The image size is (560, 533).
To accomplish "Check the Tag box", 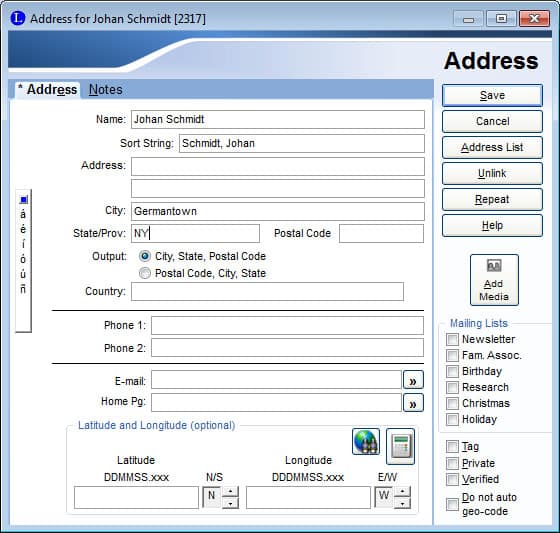I will coord(452,446).
